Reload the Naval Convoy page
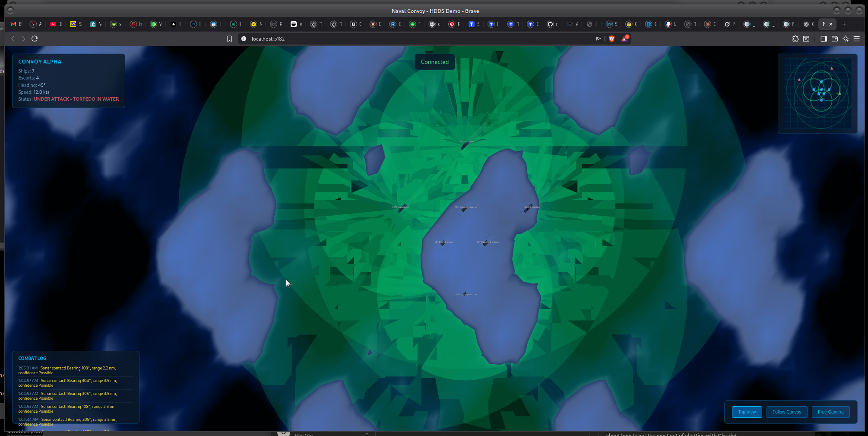 [35, 39]
